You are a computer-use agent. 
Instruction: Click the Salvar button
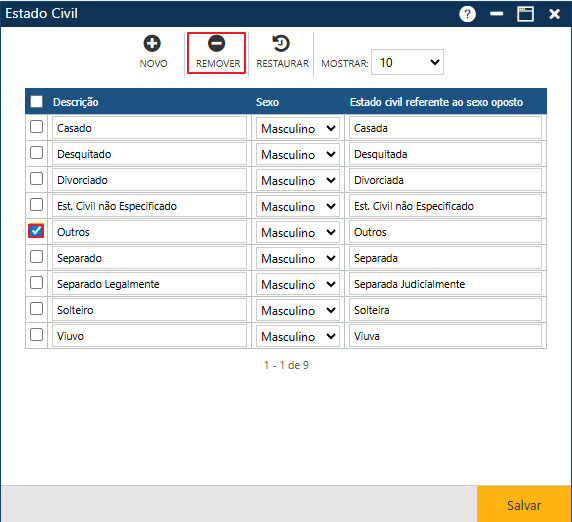click(x=524, y=505)
